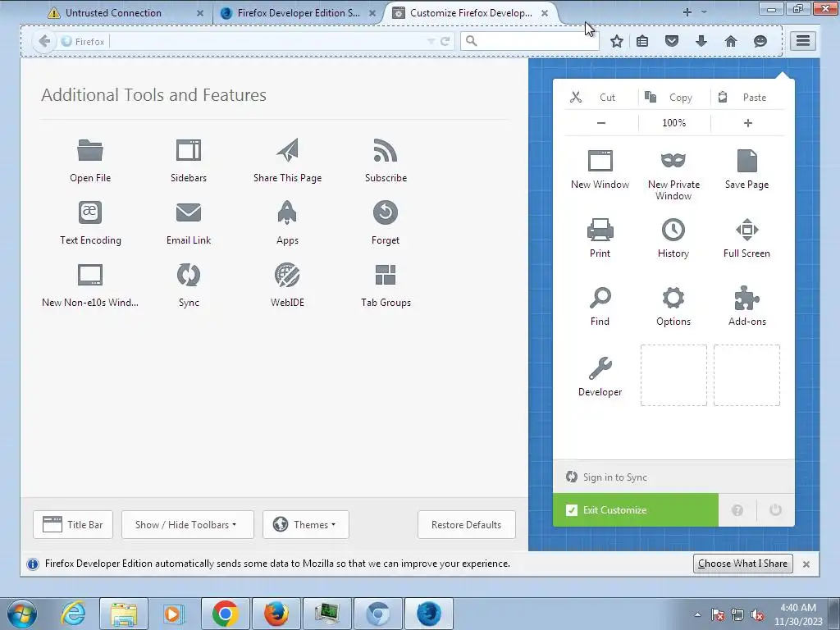
Task: Switch to the Untrusted Connection tab
Action: (126, 13)
